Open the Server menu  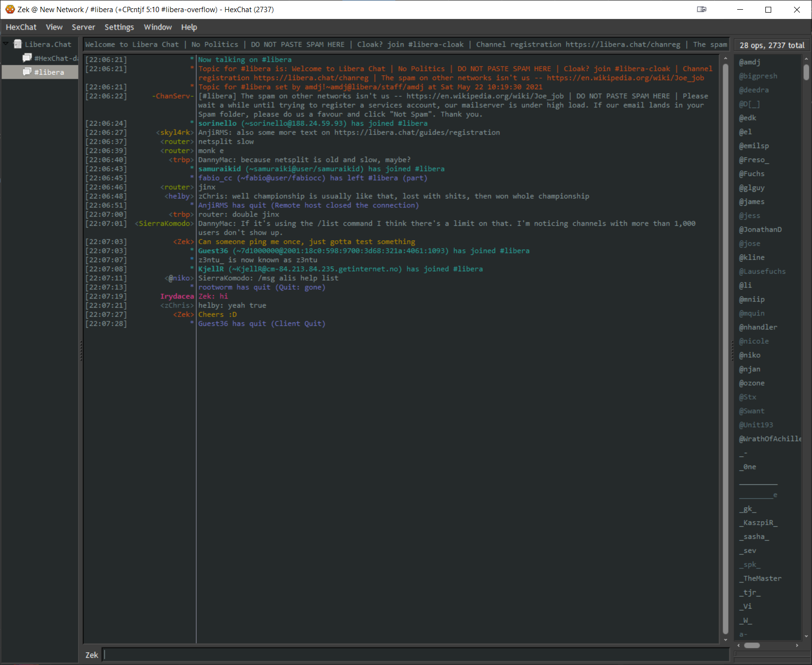coord(83,27)
